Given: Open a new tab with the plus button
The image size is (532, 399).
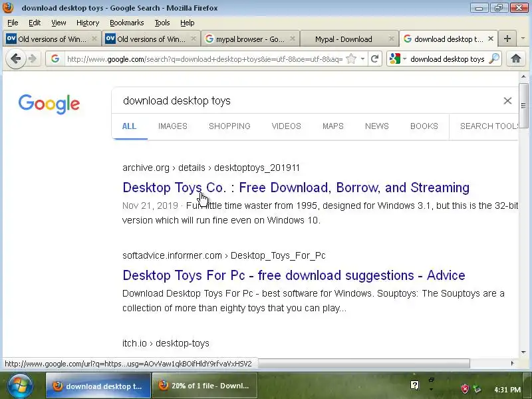Looking at the screenshot, I should pos(507,39).
